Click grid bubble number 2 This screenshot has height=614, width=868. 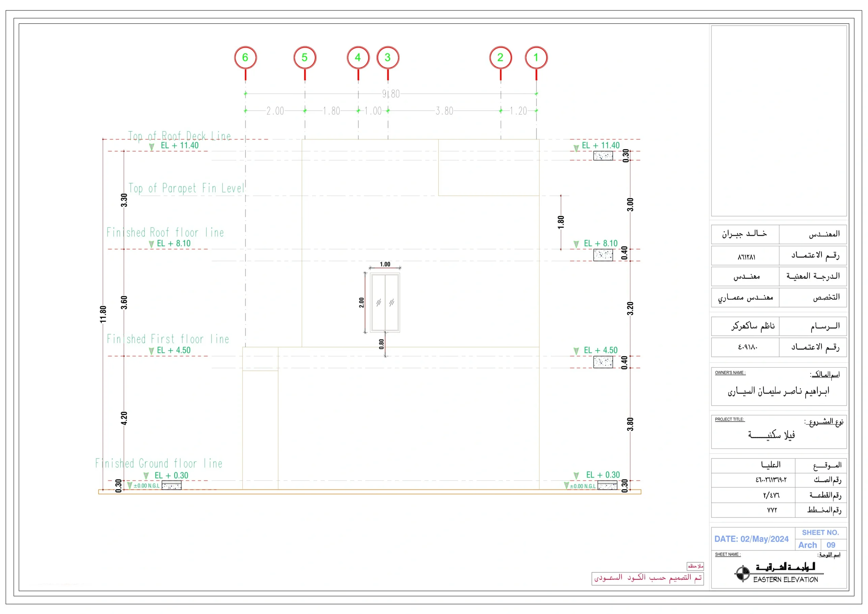coord(500,58)
